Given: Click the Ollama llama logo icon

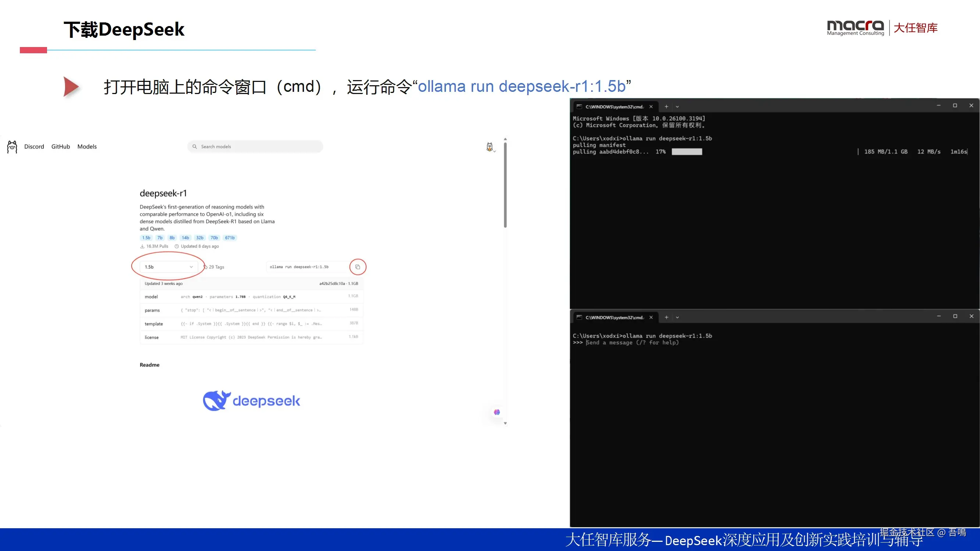Looking at the screenshot, I should (x=12, y=147).
